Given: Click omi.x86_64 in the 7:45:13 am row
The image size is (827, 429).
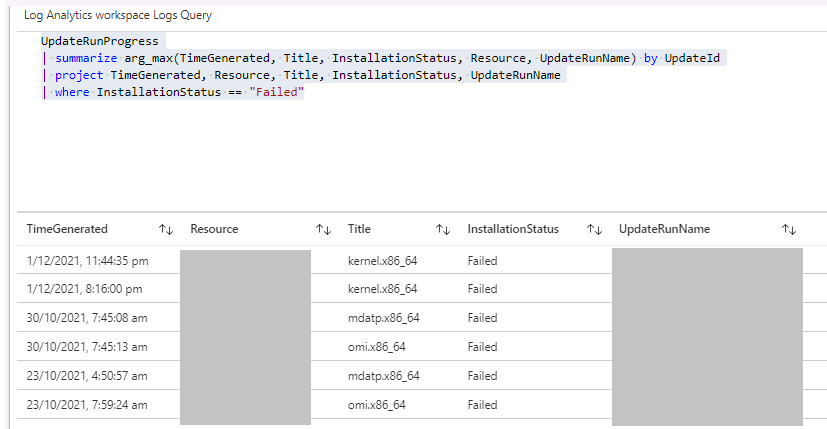Looking at the screenshot, I should pos(376,347).
